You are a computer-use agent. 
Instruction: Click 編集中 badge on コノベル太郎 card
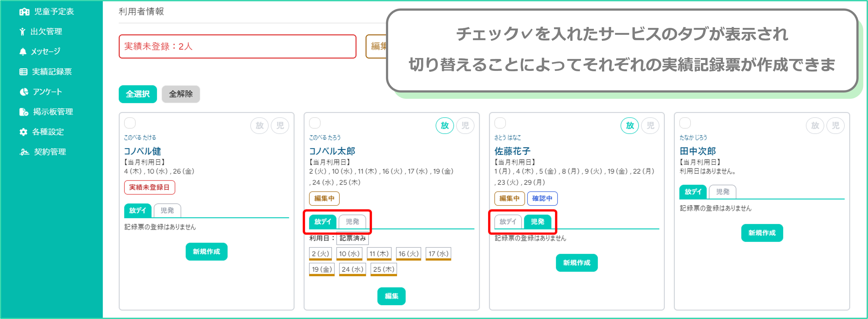click(324, 199)
